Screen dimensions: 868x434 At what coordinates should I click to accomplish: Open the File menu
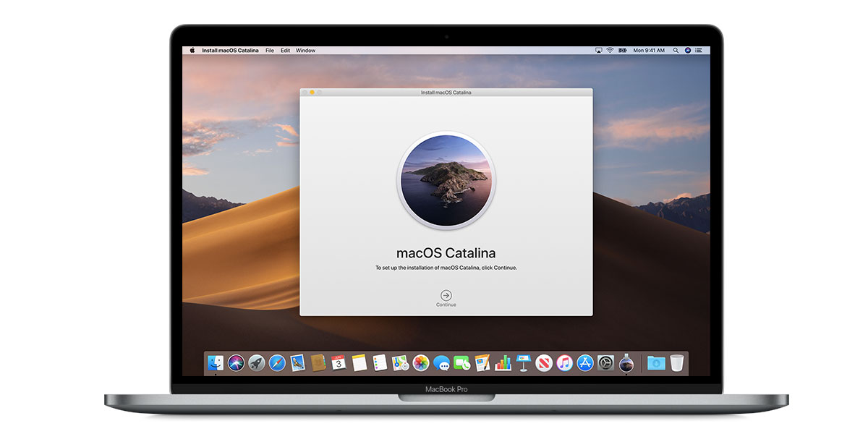pyautogui.click(x=270, y=51)
